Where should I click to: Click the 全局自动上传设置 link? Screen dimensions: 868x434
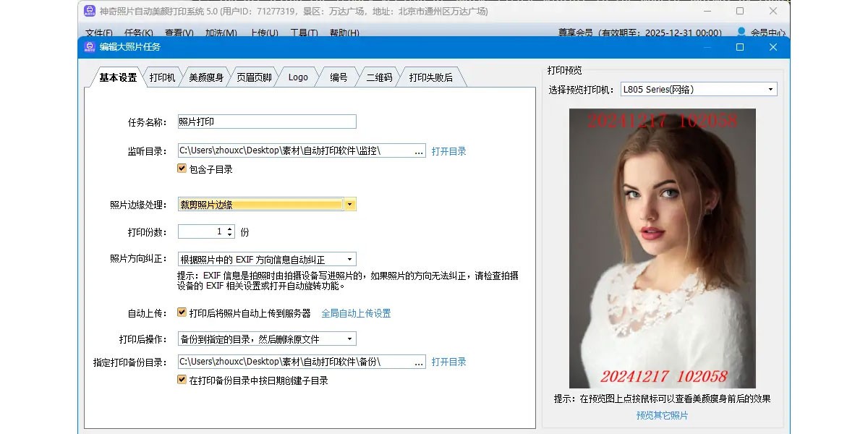(356, 313)
